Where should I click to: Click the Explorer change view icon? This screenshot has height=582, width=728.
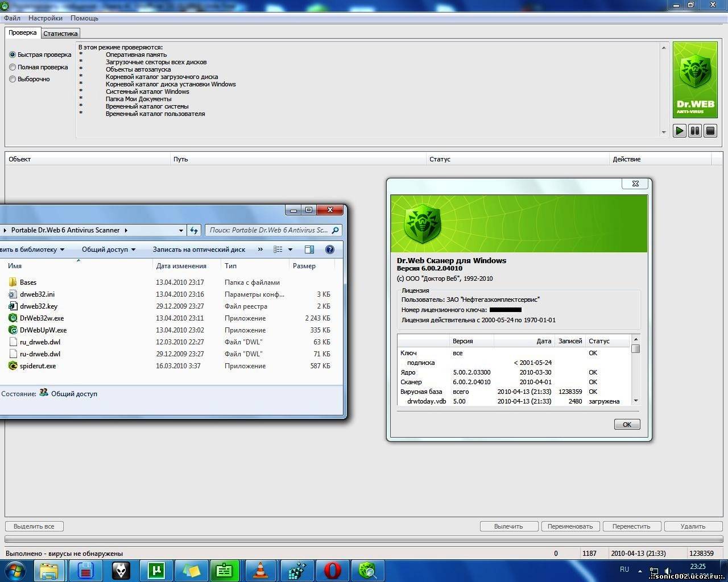tap(278, 250)
